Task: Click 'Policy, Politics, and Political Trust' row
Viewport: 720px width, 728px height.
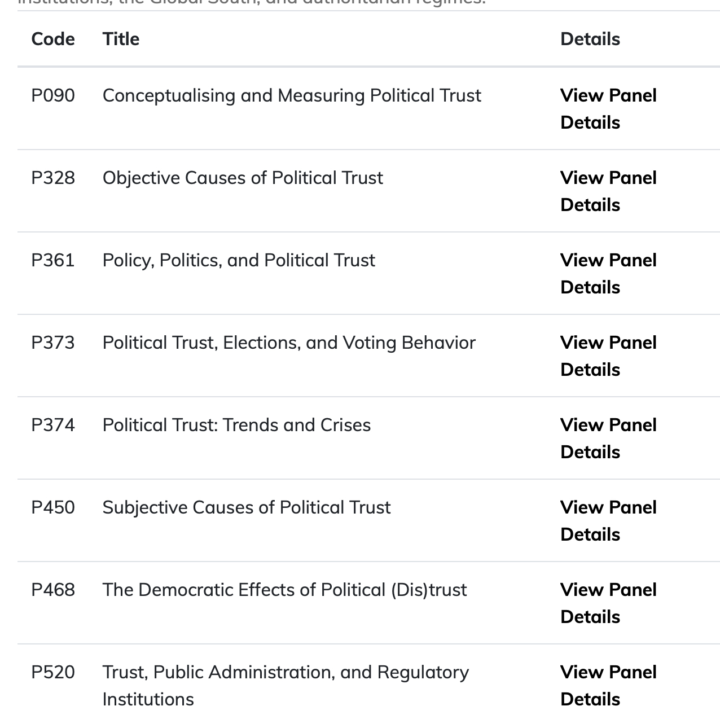Action: pyautogui.click(x=239, y=260)
